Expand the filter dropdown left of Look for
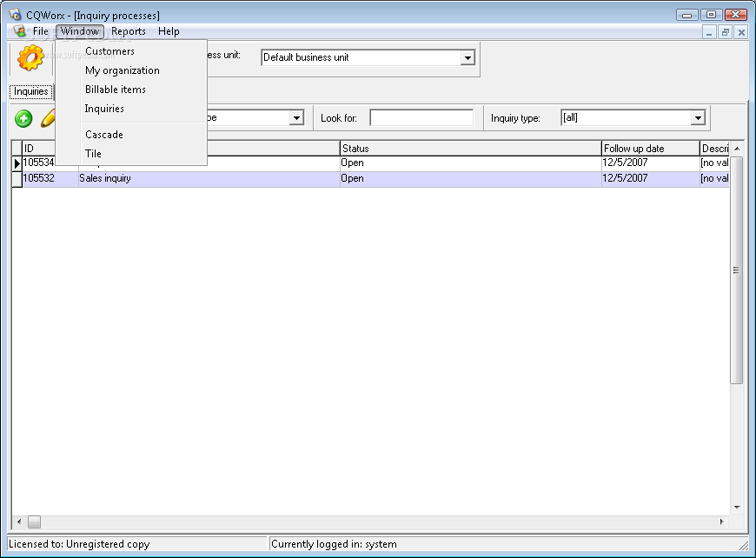 (296, 117)
